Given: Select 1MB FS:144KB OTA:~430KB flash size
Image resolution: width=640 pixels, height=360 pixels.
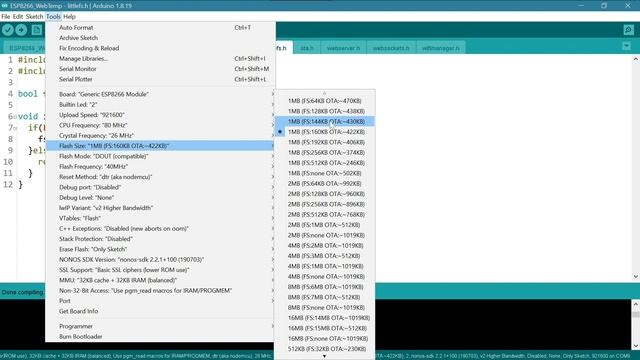Looking at the screenshot, I should (324, 122).
